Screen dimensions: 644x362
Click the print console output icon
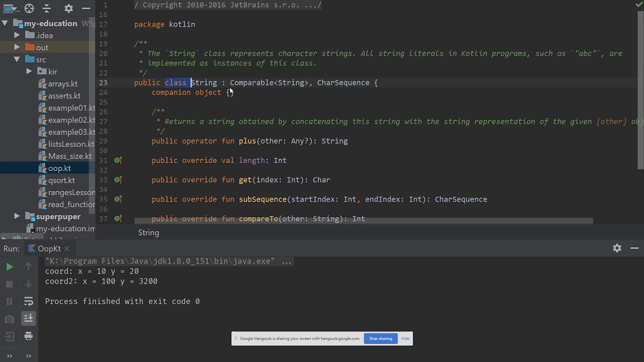[x=29, y=336]
